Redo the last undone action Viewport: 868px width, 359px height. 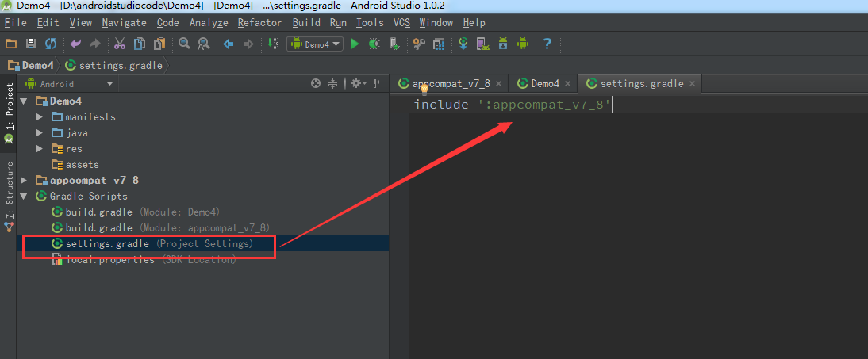(95, 44)
